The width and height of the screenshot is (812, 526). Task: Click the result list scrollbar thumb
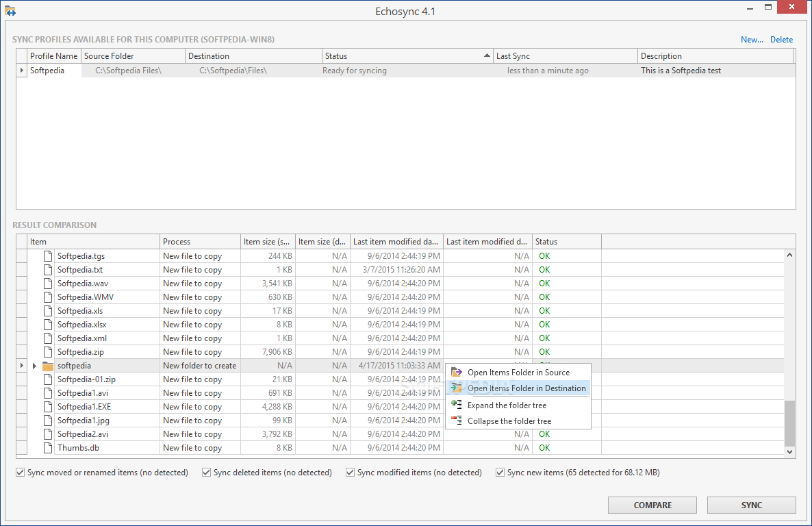(789, 423)
